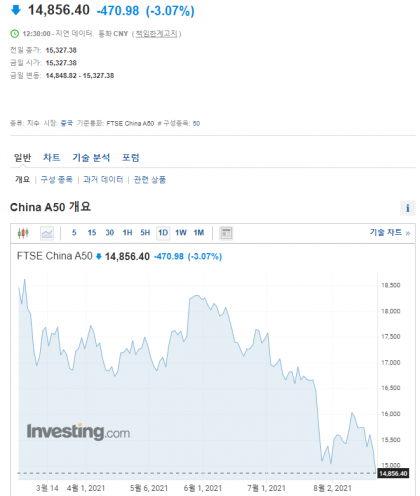The height and width of the screenshot is (496, 420).
Task: Click the 책임한계고지 disclaimer link
Action: tap(156, 34)
